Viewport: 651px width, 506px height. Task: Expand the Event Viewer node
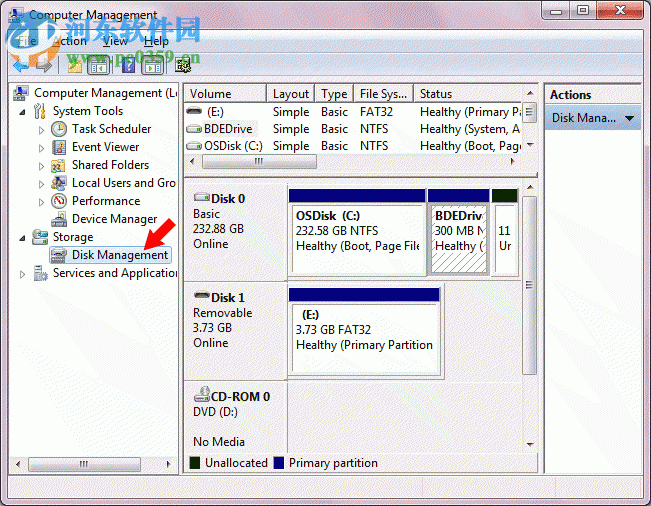click(41, 148)
